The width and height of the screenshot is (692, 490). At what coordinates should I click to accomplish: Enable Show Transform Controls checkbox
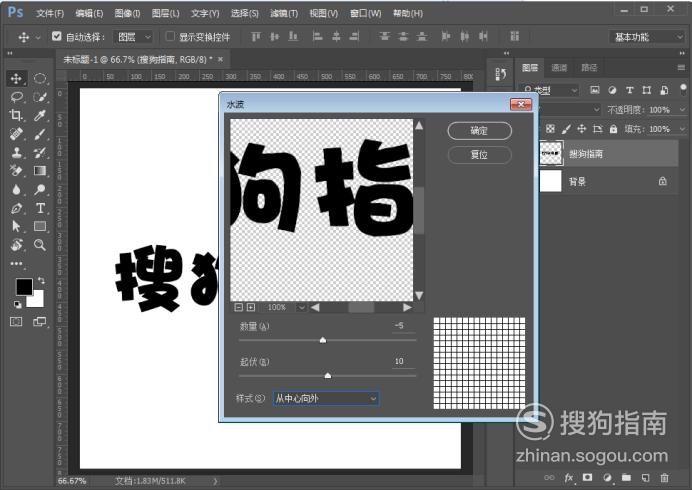coord(170,36)
